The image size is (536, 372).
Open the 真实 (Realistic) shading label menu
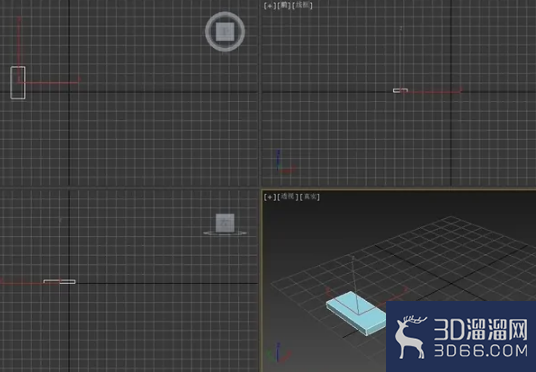click(x=310, y=197)
